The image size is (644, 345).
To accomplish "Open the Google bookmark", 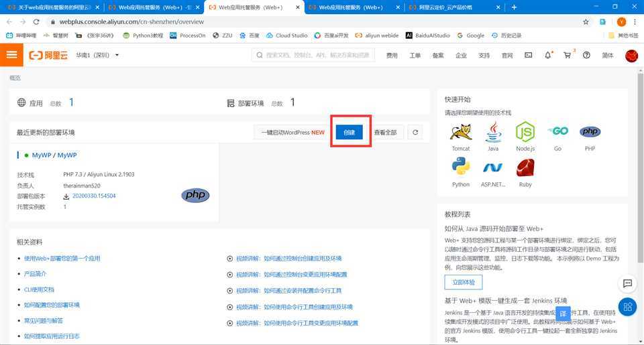I will coord(471,36).
